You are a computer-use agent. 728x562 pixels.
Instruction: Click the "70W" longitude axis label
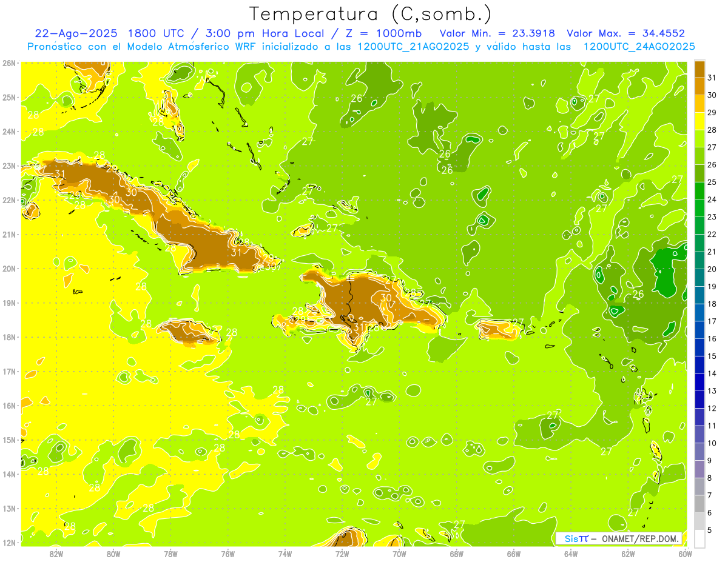(399, 554)
